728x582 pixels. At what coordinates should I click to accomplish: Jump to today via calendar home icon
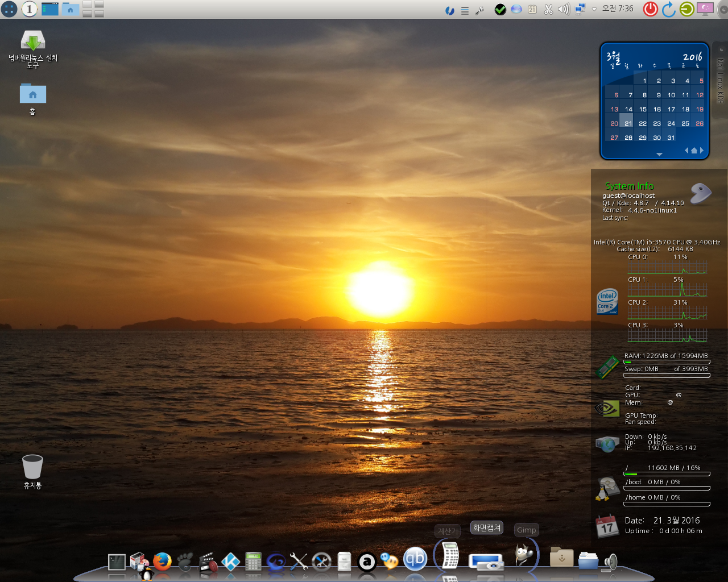(x=694, y=150)
